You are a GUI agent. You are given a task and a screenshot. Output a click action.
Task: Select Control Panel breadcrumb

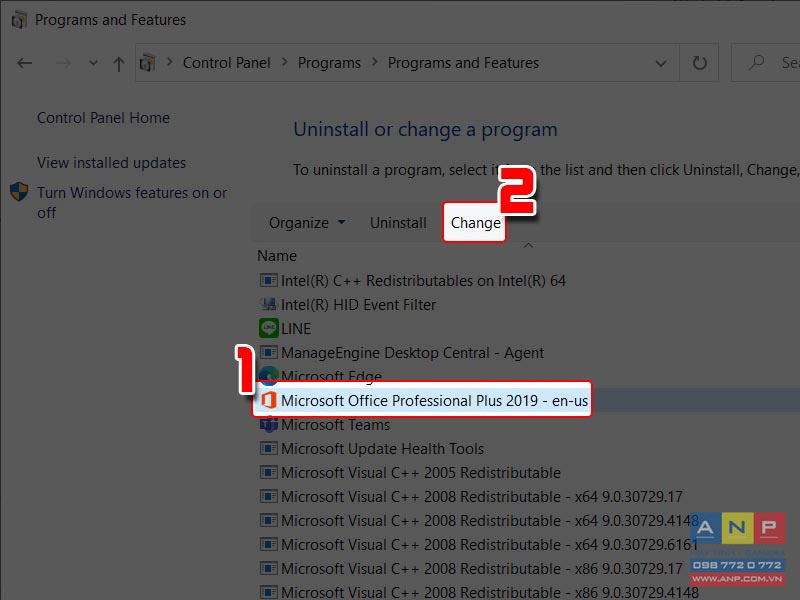pyautogui.click(x=227, y=63)
